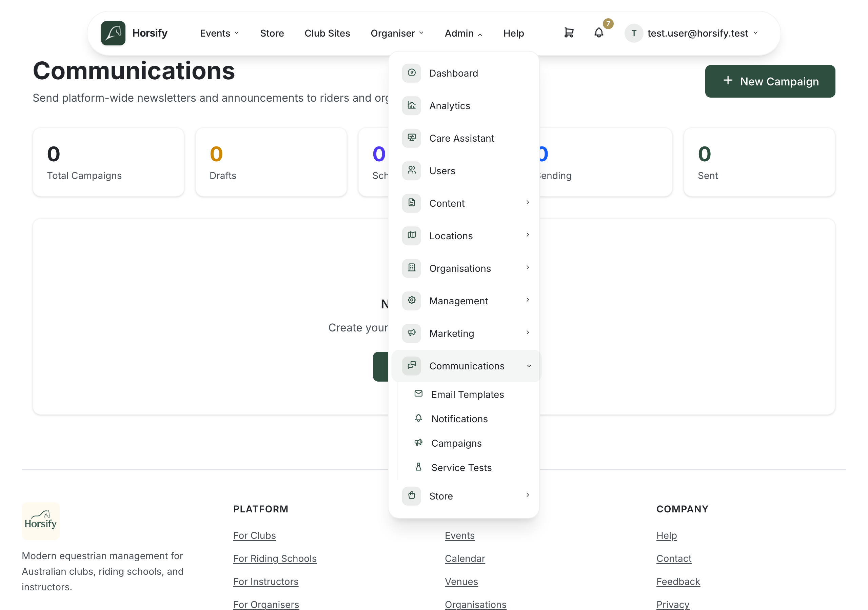Open the For Riding Schools footer link
This screenshot has height=610, width=868.
pyautogui.click(x=275, y=558)
